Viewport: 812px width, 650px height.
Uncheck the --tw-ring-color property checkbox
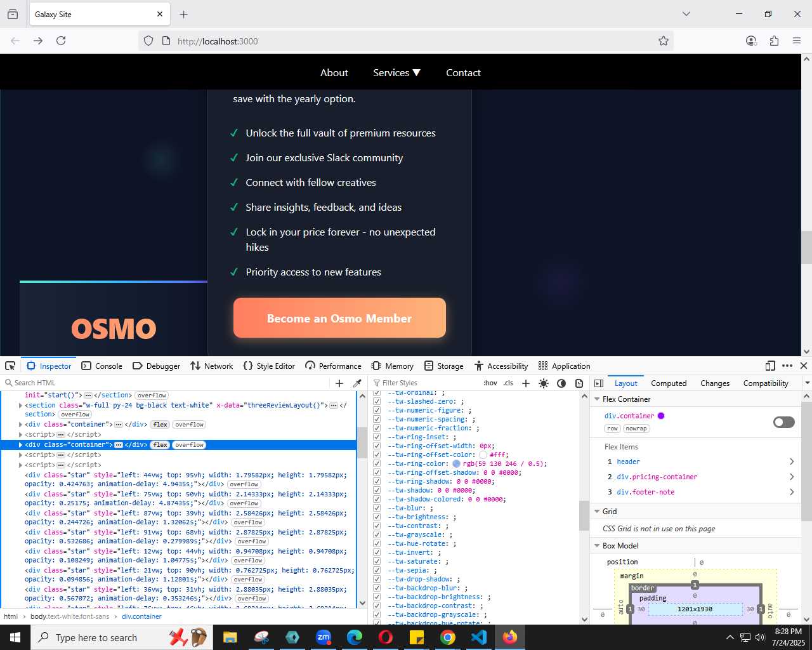[377, 463]
